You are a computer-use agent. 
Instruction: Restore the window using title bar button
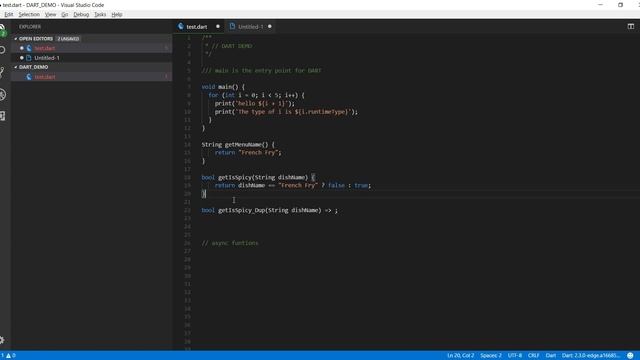point(620,5)
